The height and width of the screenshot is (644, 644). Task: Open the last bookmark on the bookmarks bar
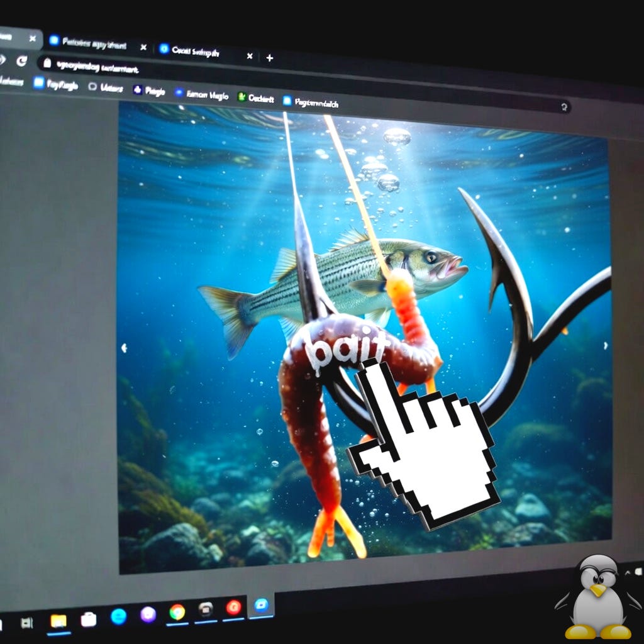311,103
